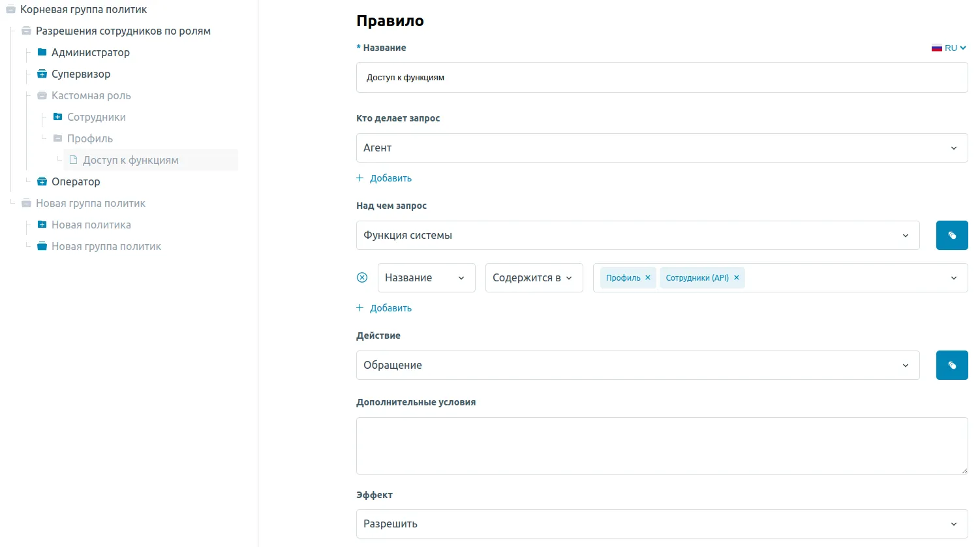Open the Эффект Разрешить dropdown

(661, 524)
